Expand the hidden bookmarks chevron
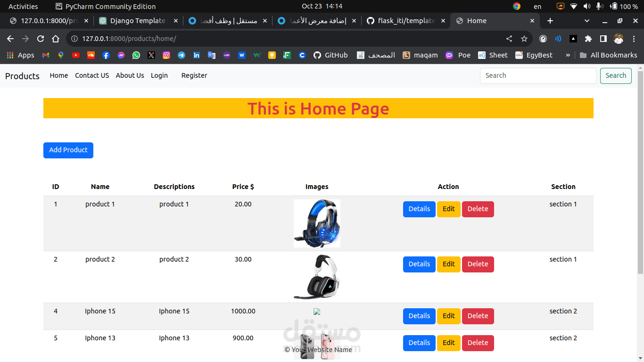 coord(568,55)
